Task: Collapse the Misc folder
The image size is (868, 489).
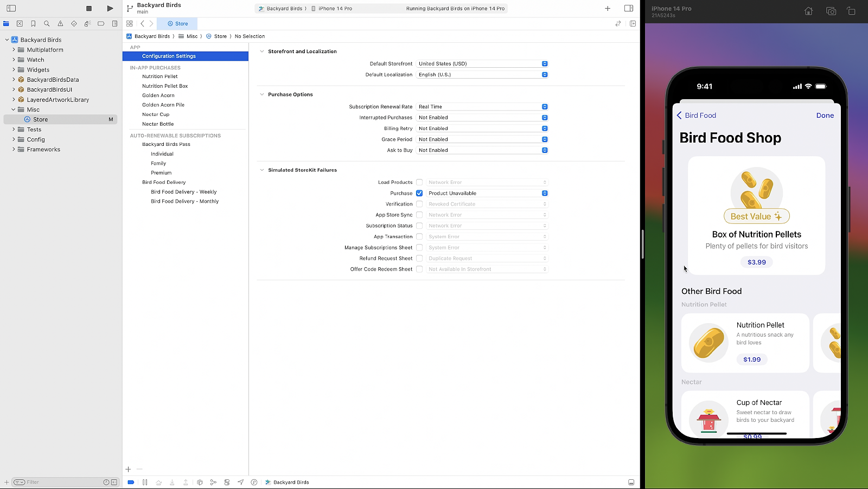Action: (x=14, y=110)
